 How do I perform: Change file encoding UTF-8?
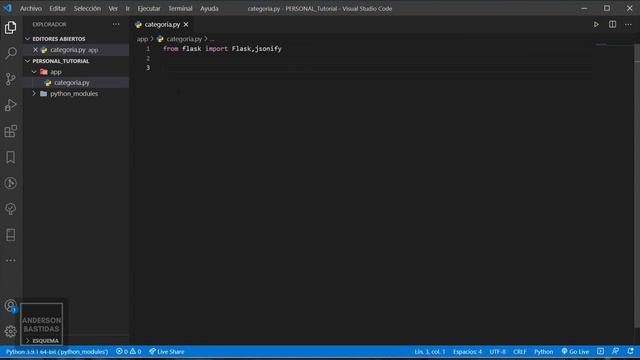(x=498, y=351)
